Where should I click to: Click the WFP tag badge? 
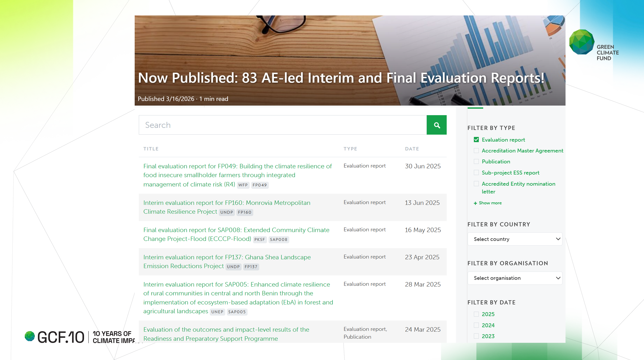pos(243,185)
